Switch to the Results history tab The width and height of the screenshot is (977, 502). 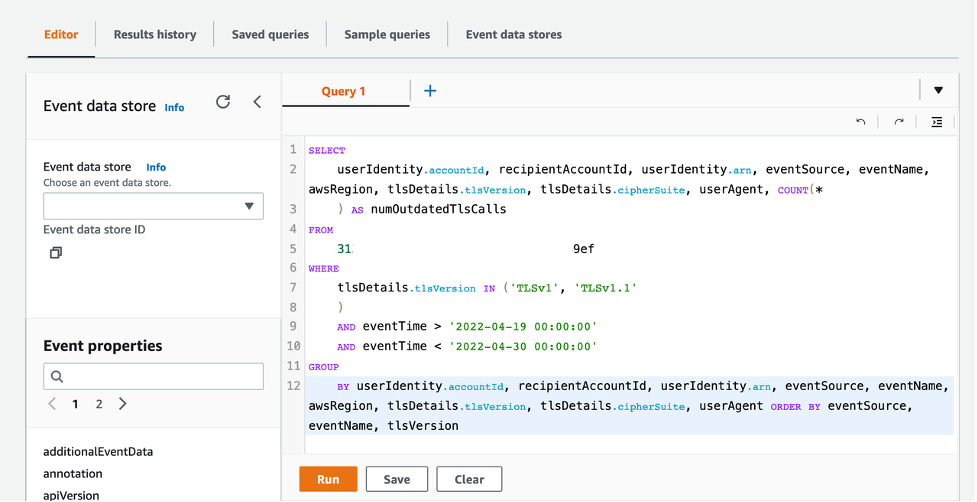coord(155,34)
